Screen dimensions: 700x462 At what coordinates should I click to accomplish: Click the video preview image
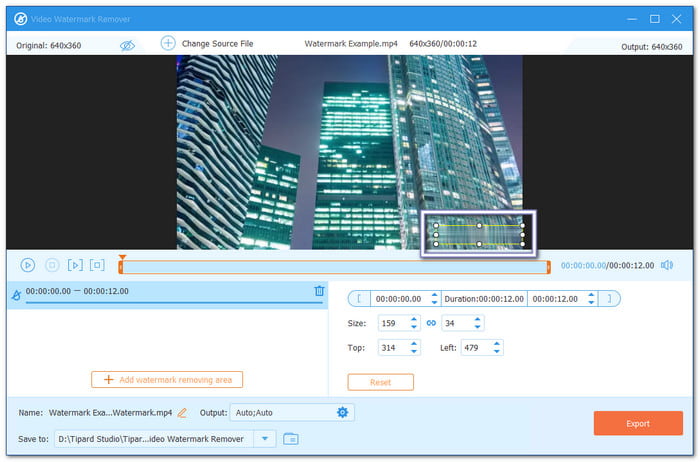tap(350, 152)
